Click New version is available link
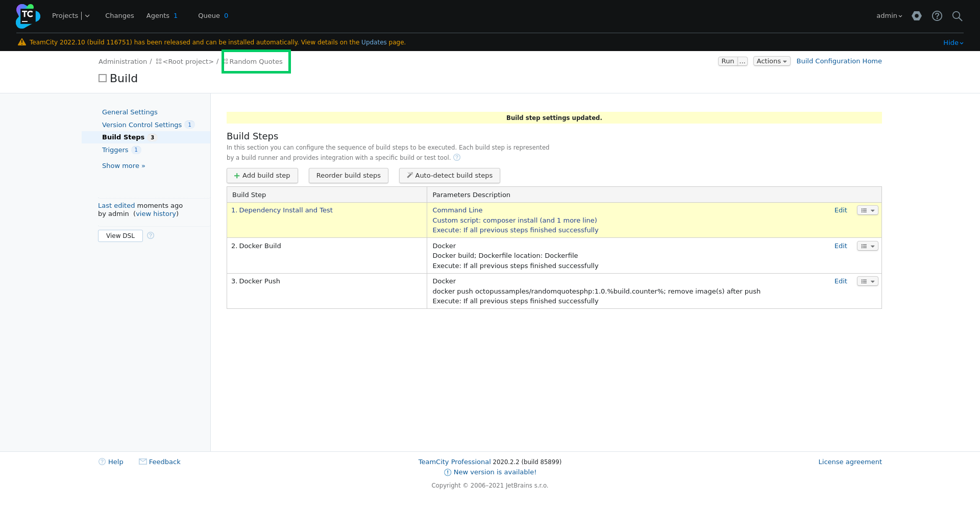Viewport: 980px width, 508px height. point(495,472)
